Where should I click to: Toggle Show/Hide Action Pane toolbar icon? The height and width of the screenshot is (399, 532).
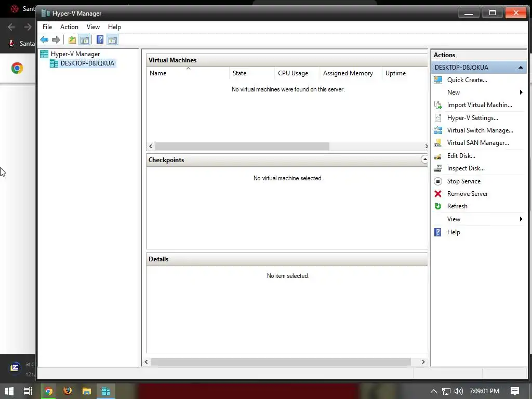[x=113, y=39]
